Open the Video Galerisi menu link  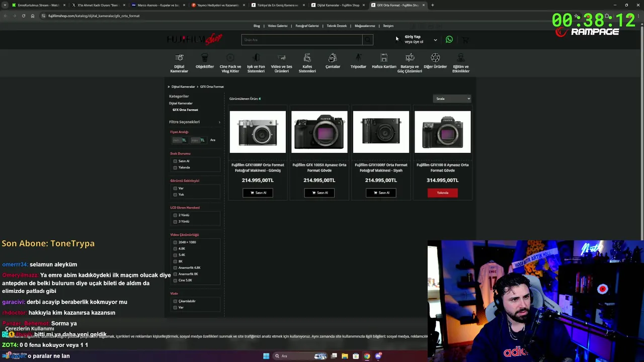tap(278, 26)
